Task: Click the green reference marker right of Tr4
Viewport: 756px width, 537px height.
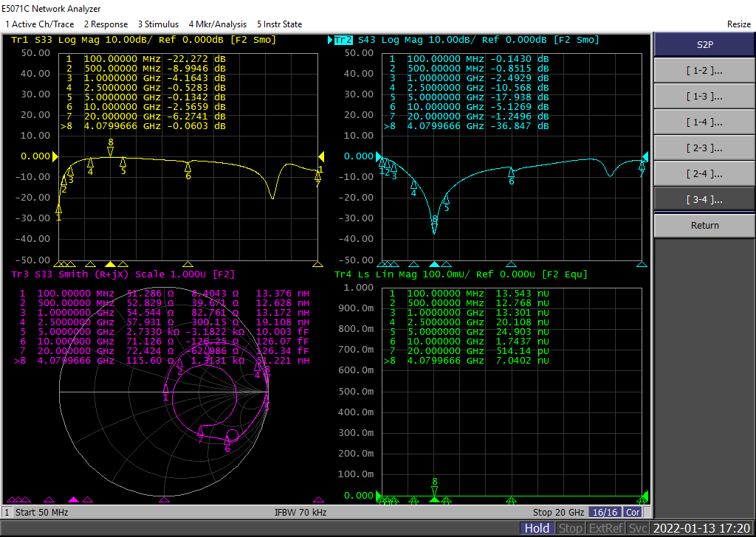Action: [645, 495]
